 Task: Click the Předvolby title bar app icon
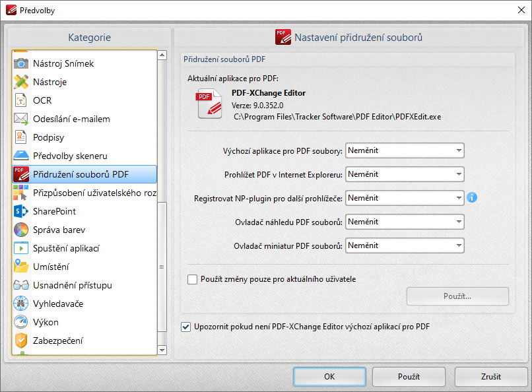pos(11,10)
